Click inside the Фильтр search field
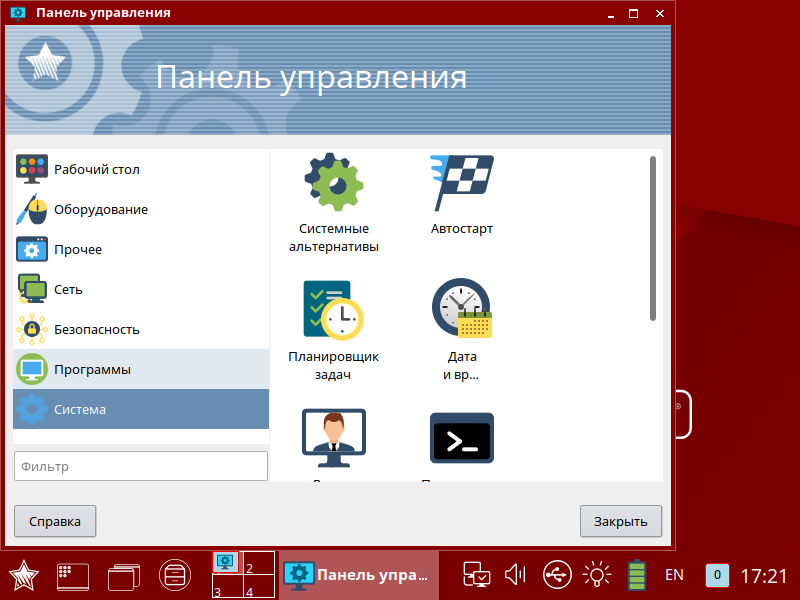 [140, 466]
